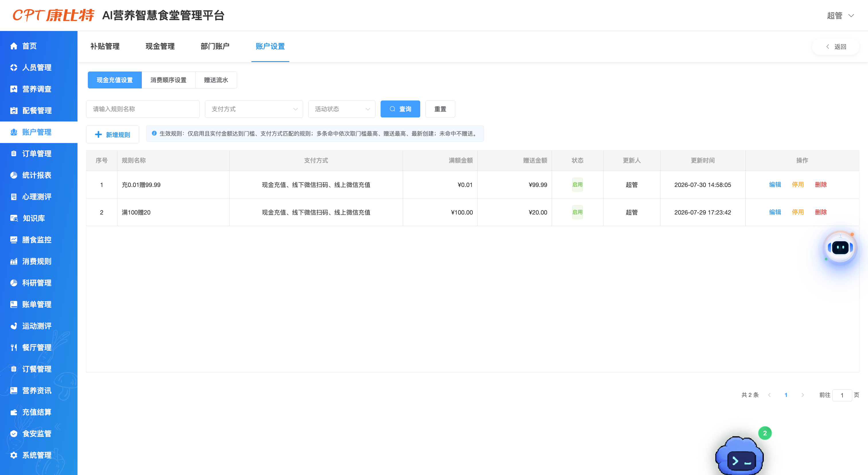
Task: Click the green notification badge showing 2
Action: (x=765, y=433)
